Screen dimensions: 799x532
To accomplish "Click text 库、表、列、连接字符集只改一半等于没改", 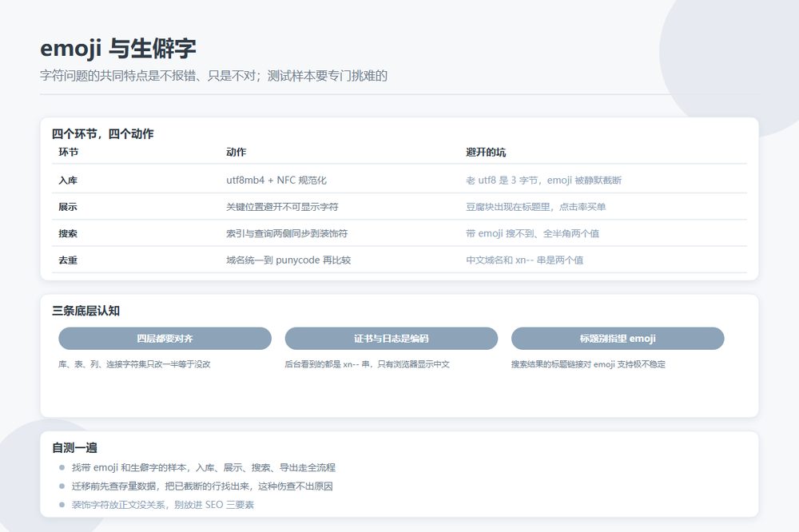I will pos(134,364).
